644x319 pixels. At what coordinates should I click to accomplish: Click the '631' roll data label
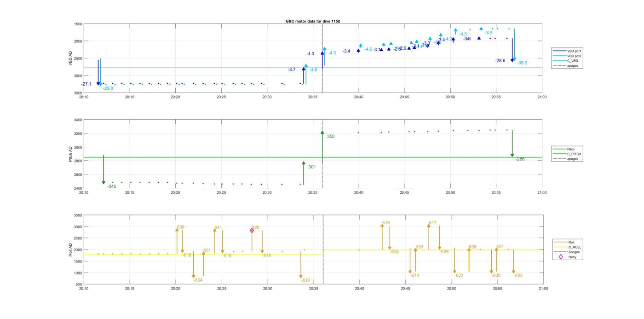tap(500, 247)
